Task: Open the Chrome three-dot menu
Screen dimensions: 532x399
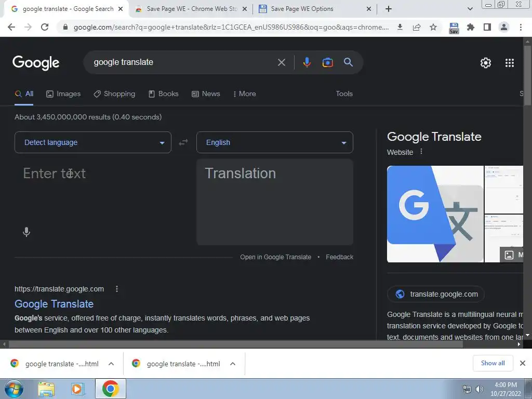Action: pos(521,27)
